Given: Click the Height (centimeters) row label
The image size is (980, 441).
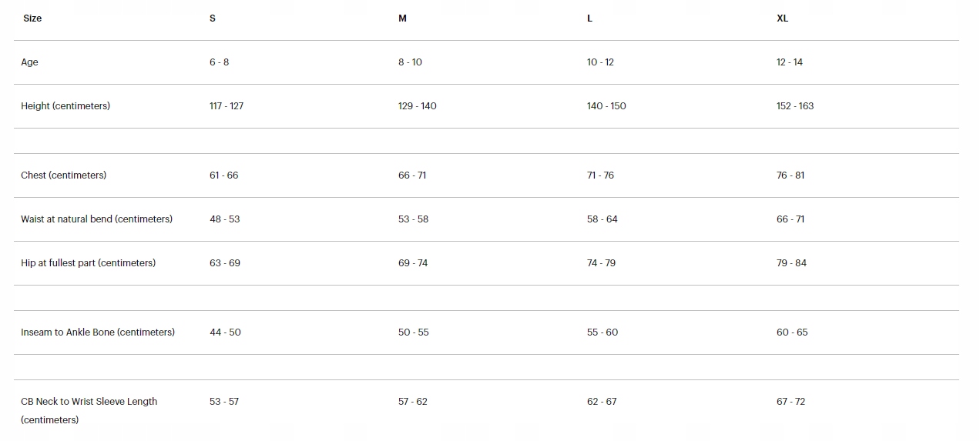Looking at the screenshot, I should [x=65, y=106].
